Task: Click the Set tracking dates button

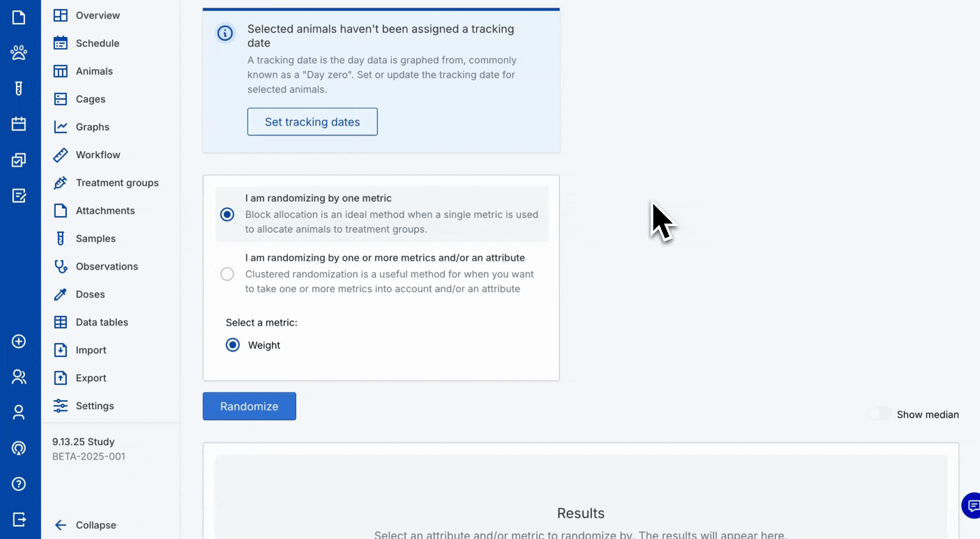Action: tap(312, 122)
